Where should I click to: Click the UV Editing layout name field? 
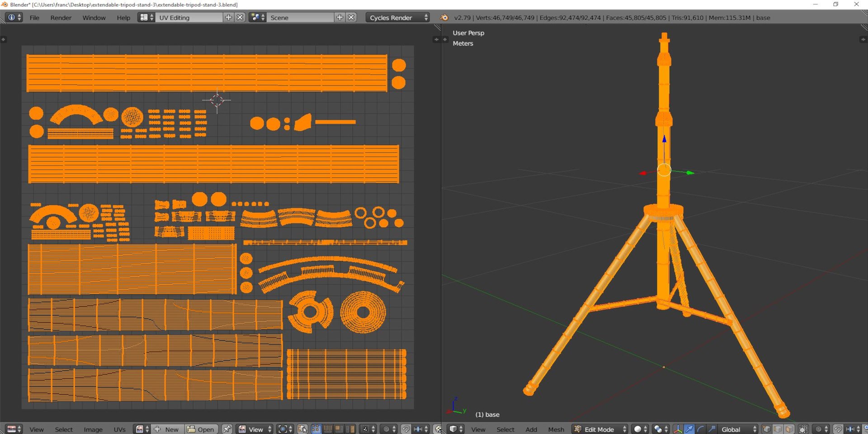click(190, 18)
